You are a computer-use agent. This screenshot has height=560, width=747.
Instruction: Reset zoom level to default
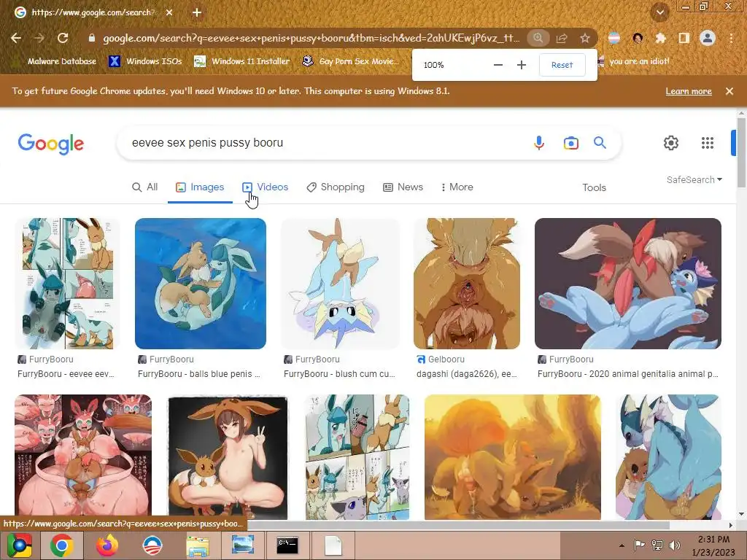[562, 65]
